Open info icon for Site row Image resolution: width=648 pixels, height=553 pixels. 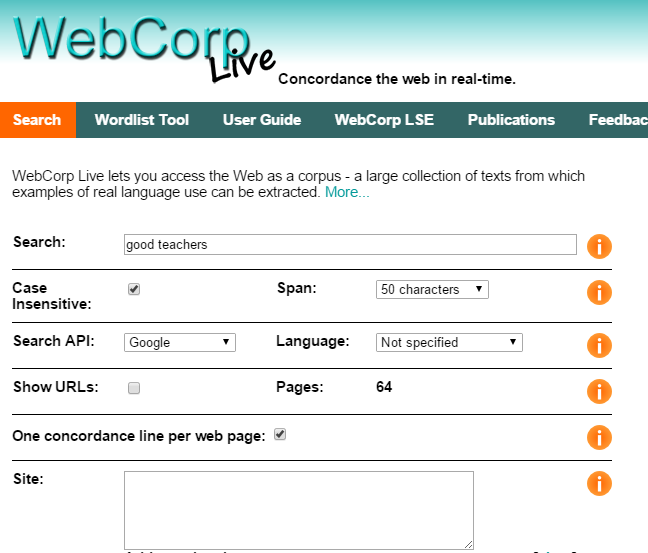point(599,483)
